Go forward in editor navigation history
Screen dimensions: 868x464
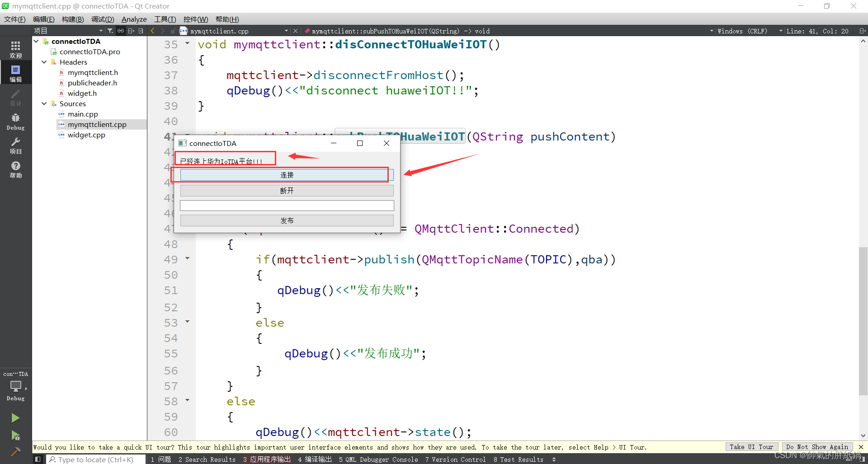coord(163,31)
